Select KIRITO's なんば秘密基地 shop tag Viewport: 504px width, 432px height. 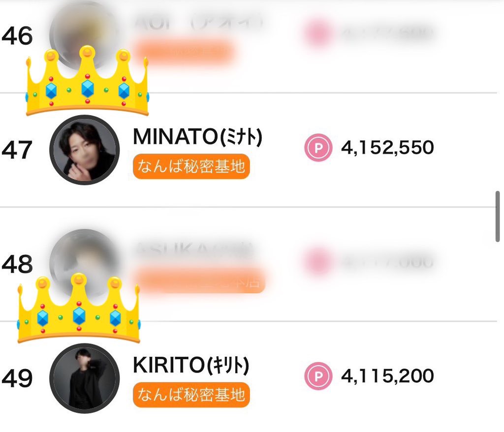pos(191,396)
